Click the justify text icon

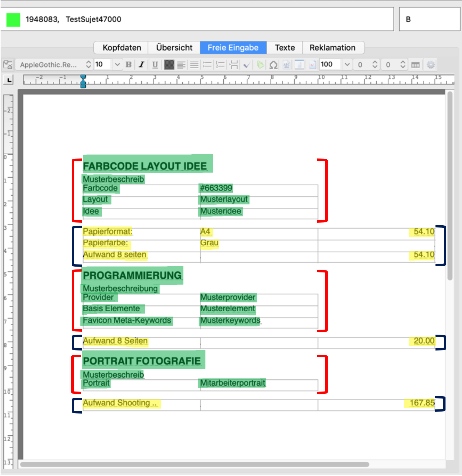tap(194, 65)
